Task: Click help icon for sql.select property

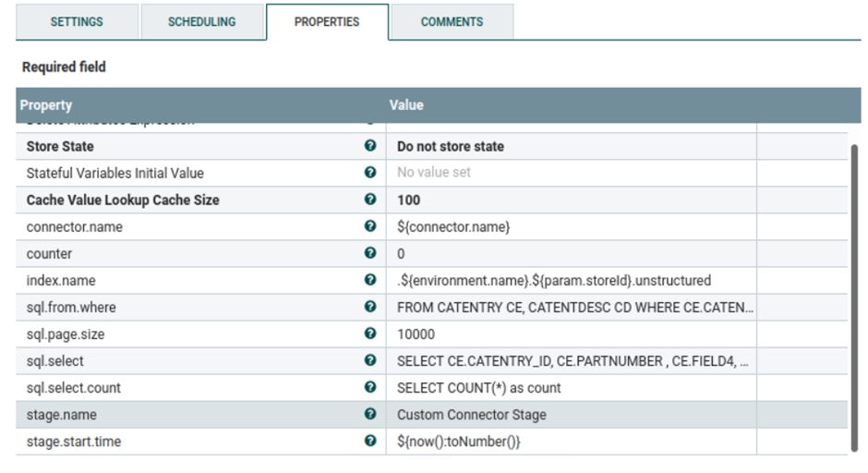Action: pos(370,360)
